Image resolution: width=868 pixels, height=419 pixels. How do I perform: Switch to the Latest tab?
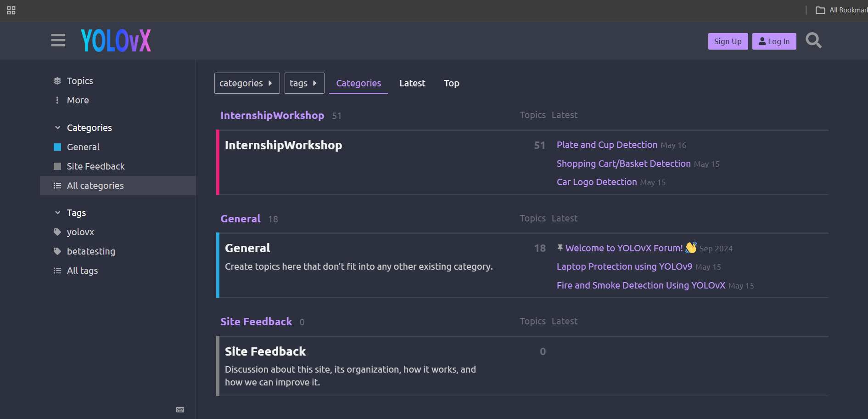pyautogui.click(x=412, y=83)
